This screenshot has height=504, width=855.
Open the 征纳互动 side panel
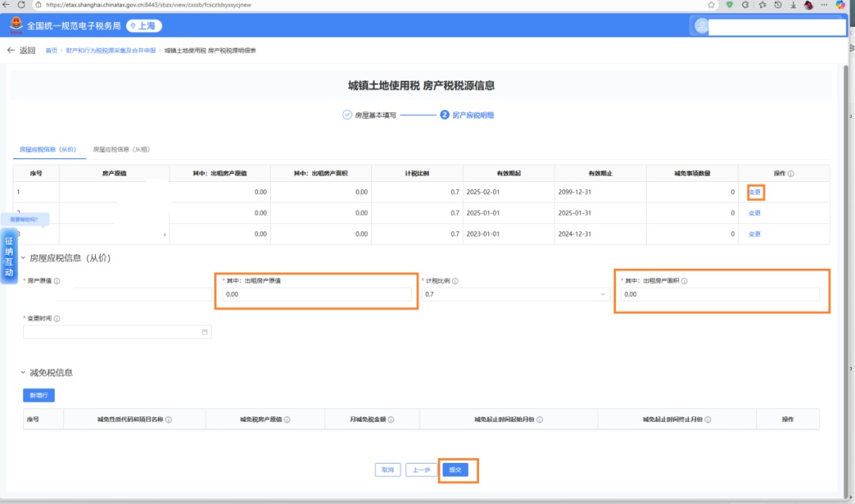pyautogui.click(x=9, y=257)
